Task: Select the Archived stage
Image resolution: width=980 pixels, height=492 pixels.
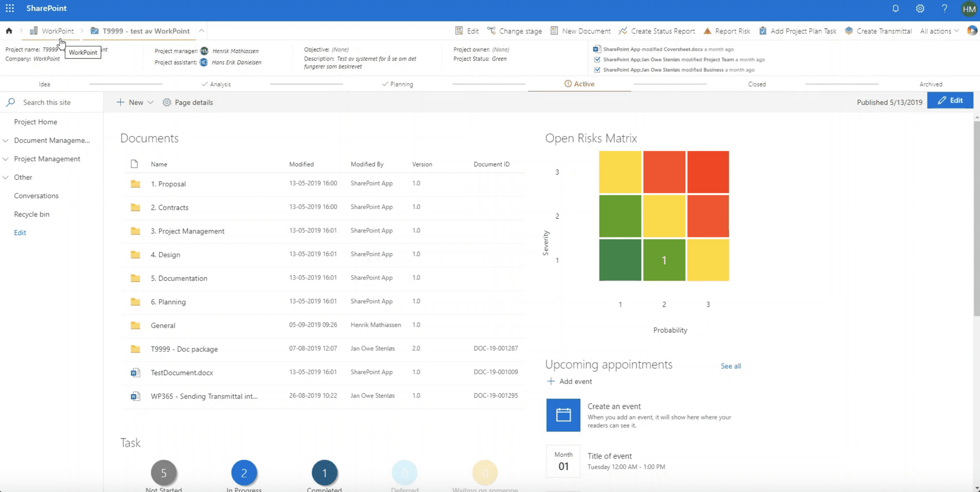Action: (x=931, y=84)
